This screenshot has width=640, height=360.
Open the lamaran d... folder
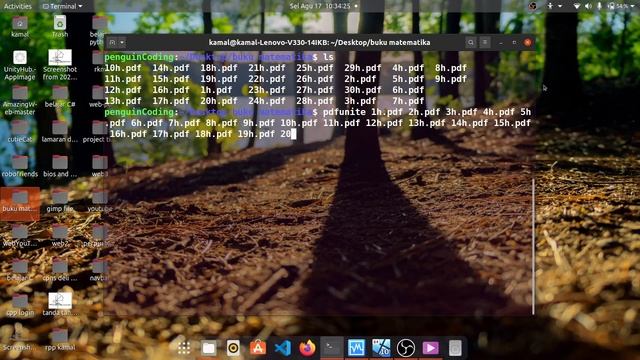tap(60, 131)
